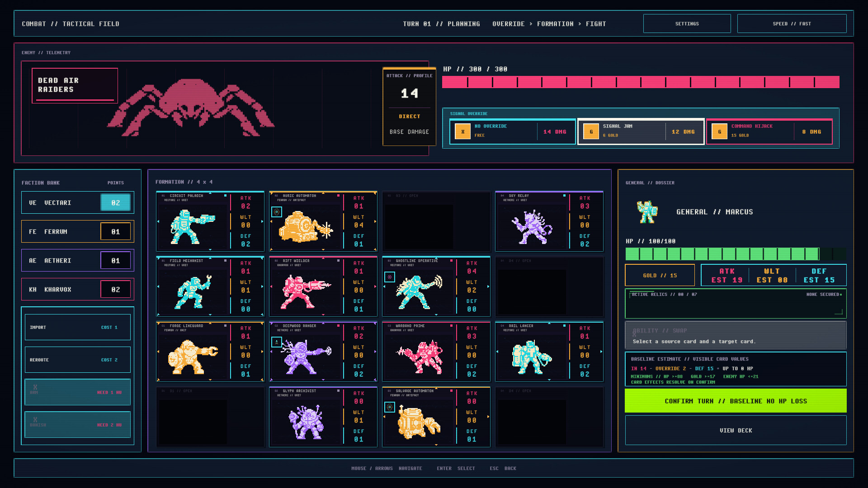
Task: Select the Signal Jam 6 gold override
Action: tap(641, 131)
